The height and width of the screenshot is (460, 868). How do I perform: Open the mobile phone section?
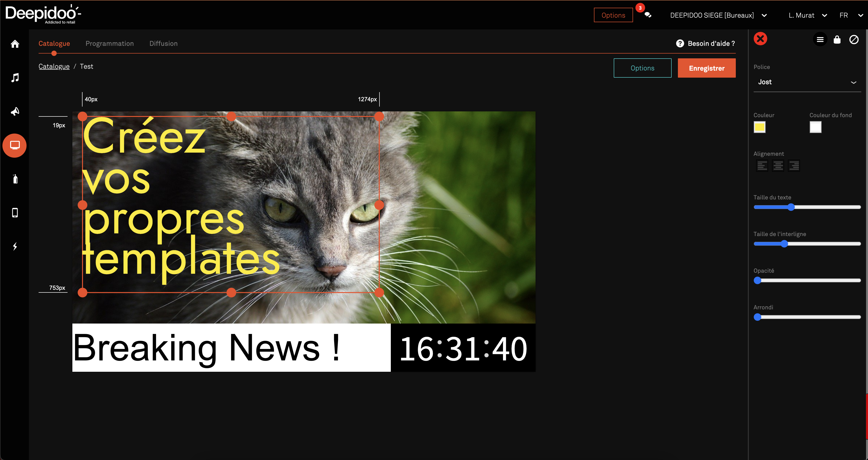click(x=15, y=212)
